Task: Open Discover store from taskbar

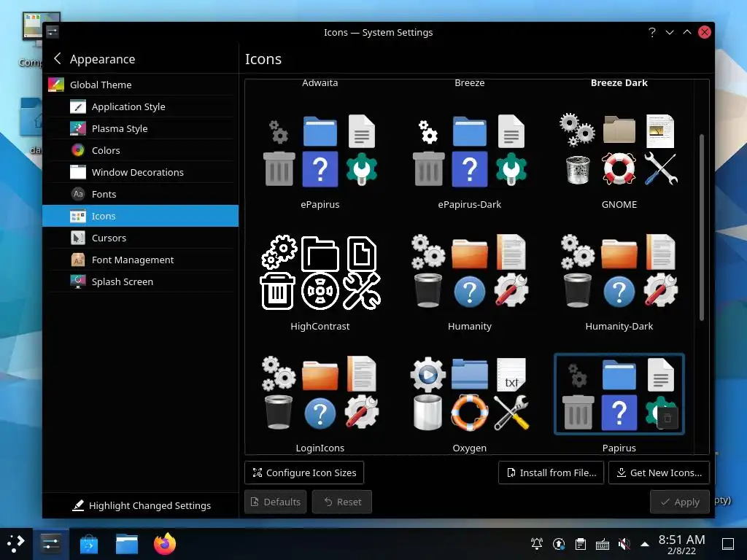Action: pyautogui.click(x=88, y=544)
